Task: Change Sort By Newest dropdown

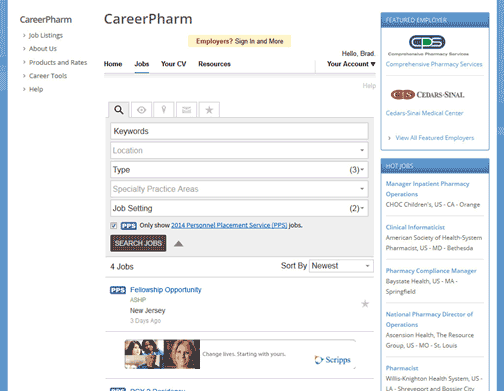Action: [x=341, y=266]
